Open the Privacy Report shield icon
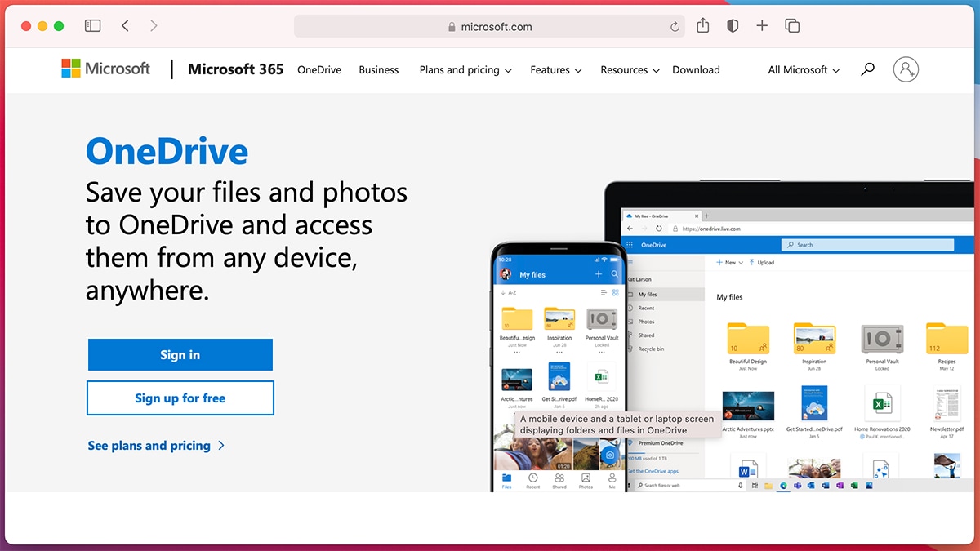Screen dimensions: 980x551 [733, 26]
